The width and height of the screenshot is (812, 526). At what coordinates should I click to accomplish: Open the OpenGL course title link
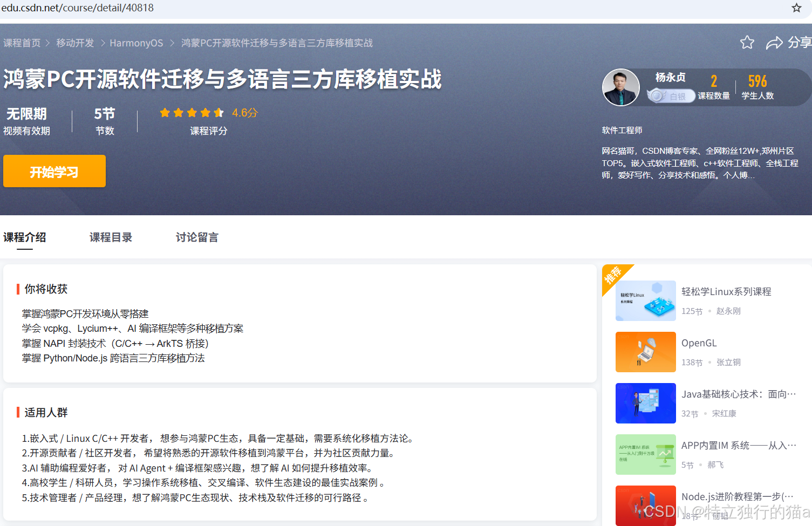(699, 343)
